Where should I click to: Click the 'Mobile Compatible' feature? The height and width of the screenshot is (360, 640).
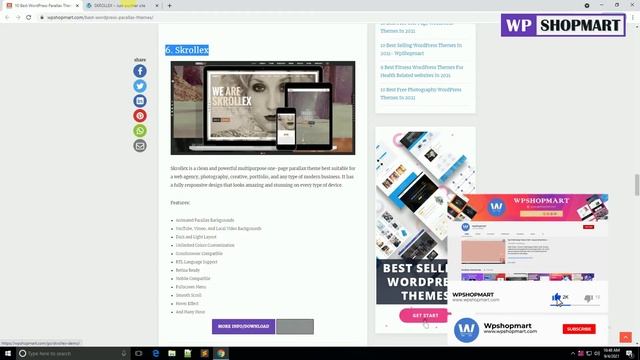[193, 278]
